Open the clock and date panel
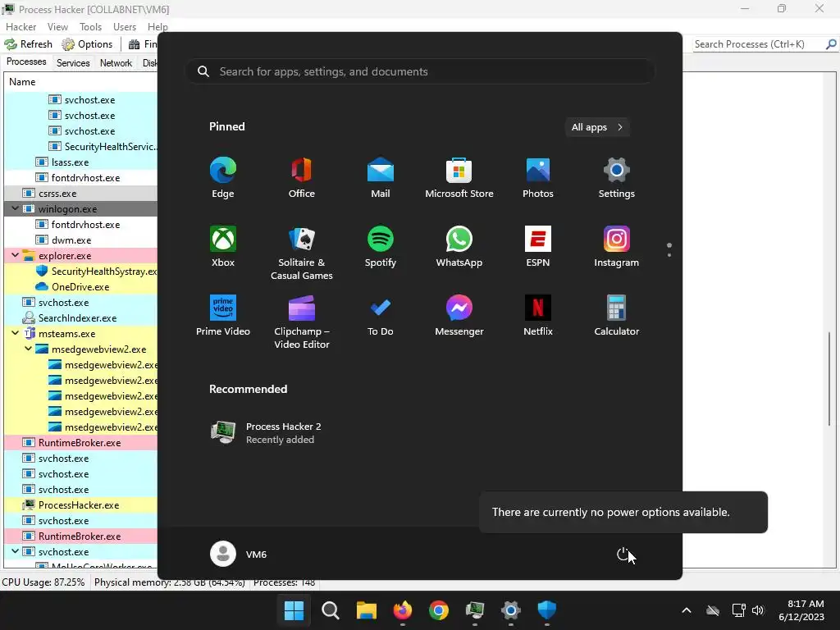This screenshot has width=840, height=630. point(801,610)
